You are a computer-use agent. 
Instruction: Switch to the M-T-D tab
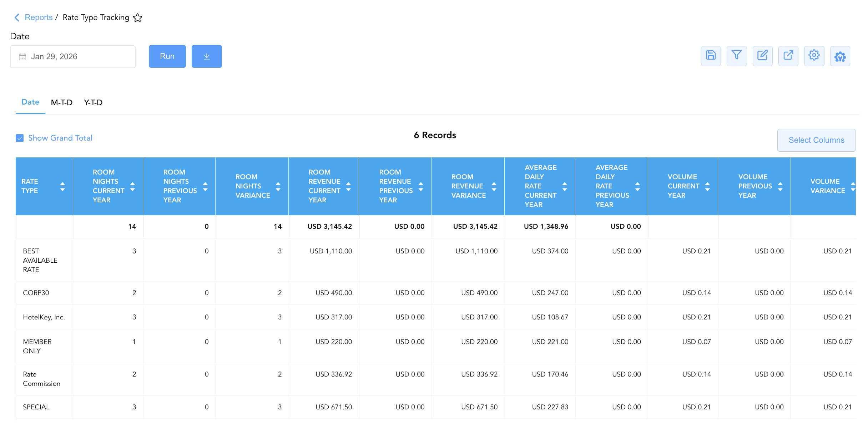[x=62, y=103]
